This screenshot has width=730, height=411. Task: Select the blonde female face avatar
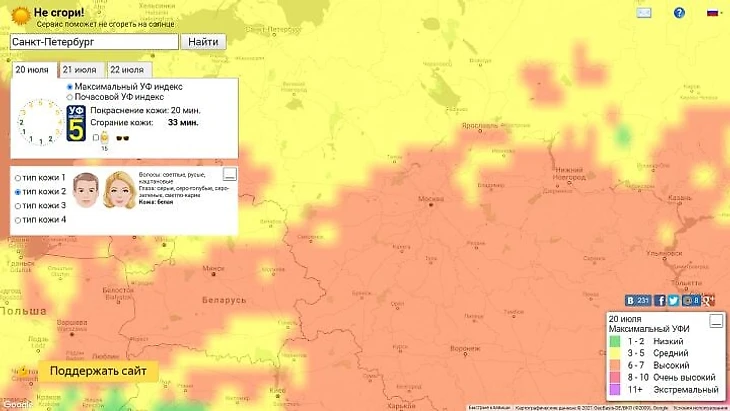(x=119, y=190)
